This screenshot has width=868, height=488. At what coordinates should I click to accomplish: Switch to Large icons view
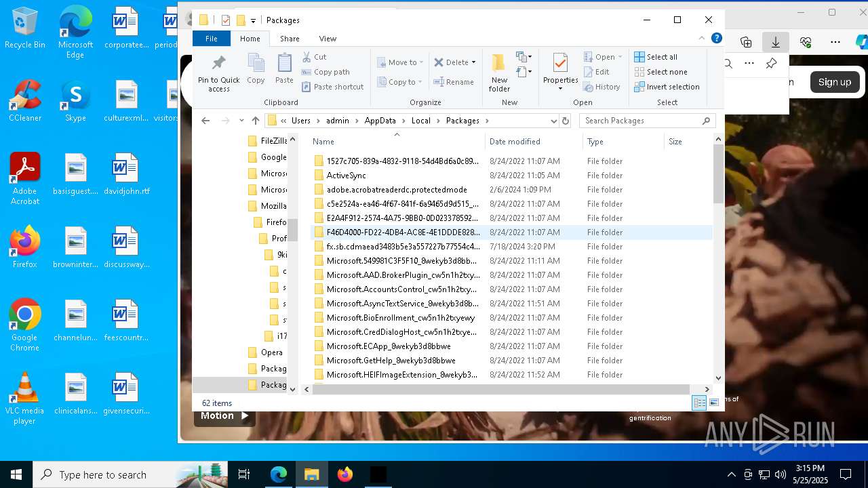coord(714,403)
